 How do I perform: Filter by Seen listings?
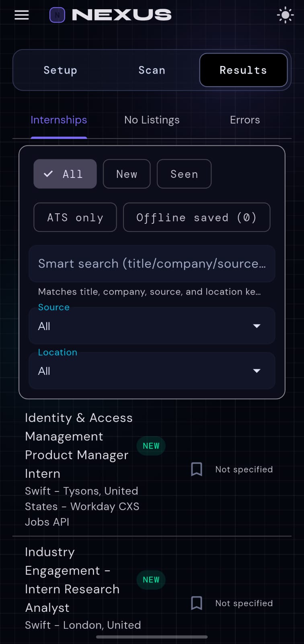(x=184, y=174)
